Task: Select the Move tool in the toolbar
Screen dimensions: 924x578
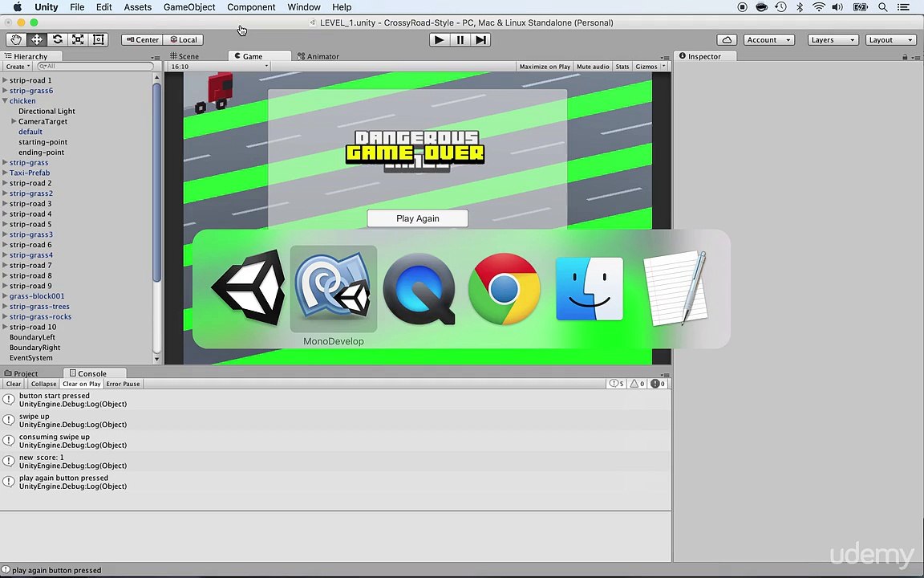Action: click(37, 39)
